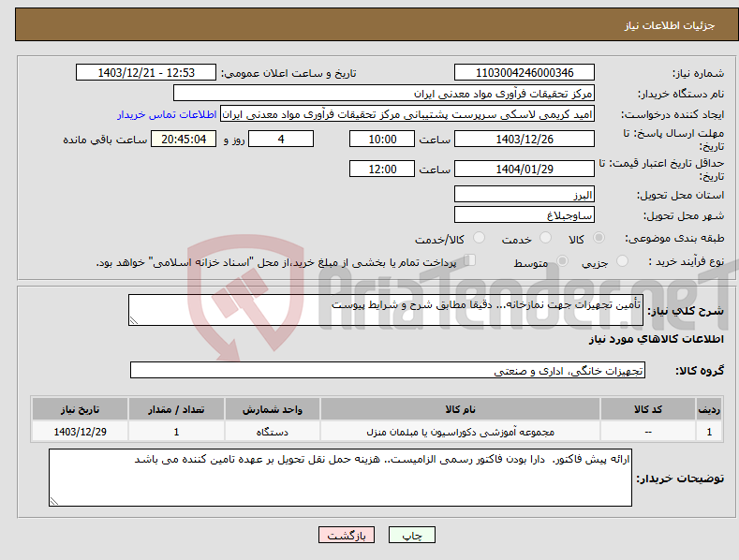Click the province field البرز
The width and height of the screenshot is (739, 560).
[525, 194]
